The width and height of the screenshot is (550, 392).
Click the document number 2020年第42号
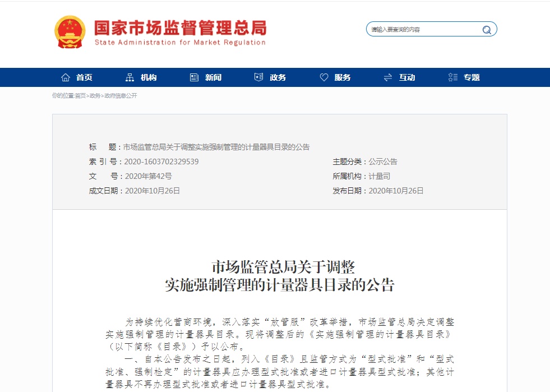(149, 176)
